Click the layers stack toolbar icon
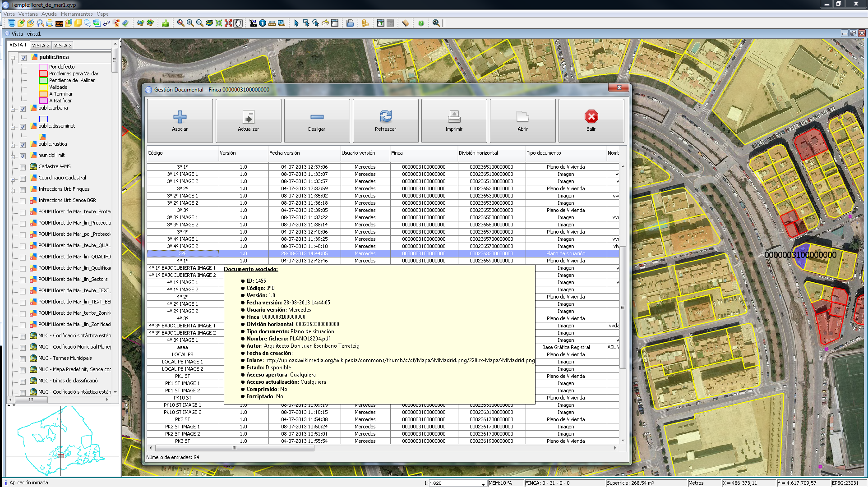 click(x=209, y=23)
